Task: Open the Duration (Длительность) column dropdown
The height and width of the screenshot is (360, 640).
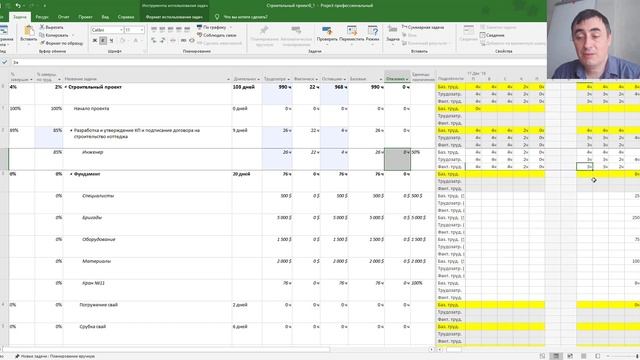Action: pos(258,79)
